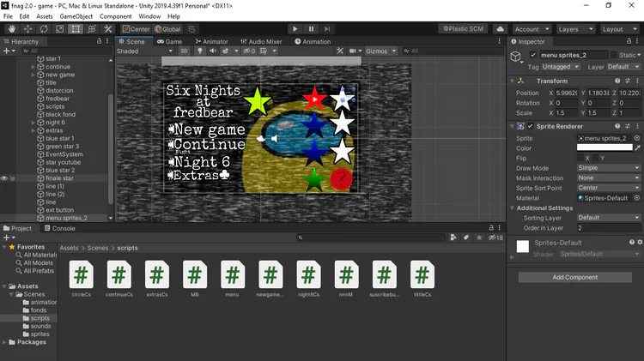Toggle scene audio icon
This screenshot has width=644, height=361.
pyautogui.click(x=213, y=51)
